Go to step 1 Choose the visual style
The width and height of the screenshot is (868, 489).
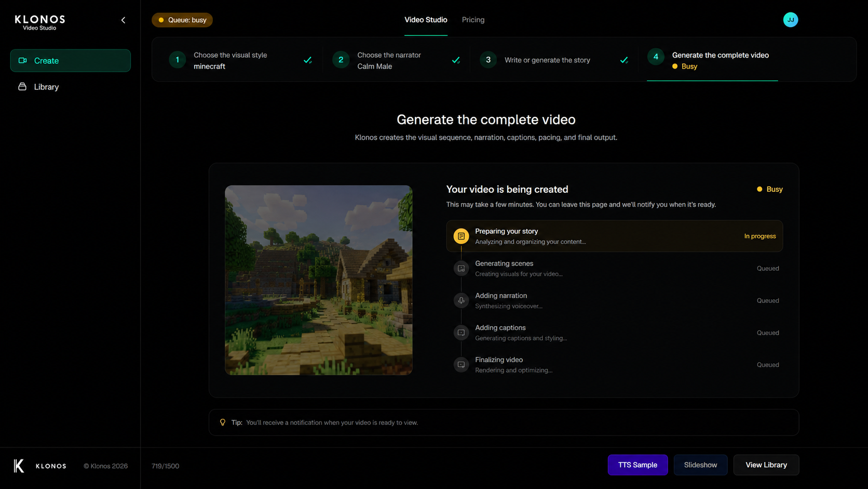241,60
